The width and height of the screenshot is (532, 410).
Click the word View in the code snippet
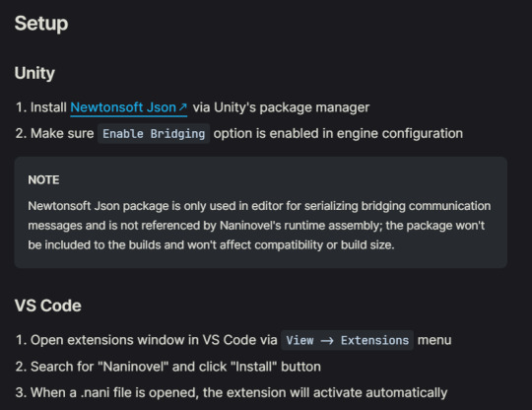click(299, 340)
